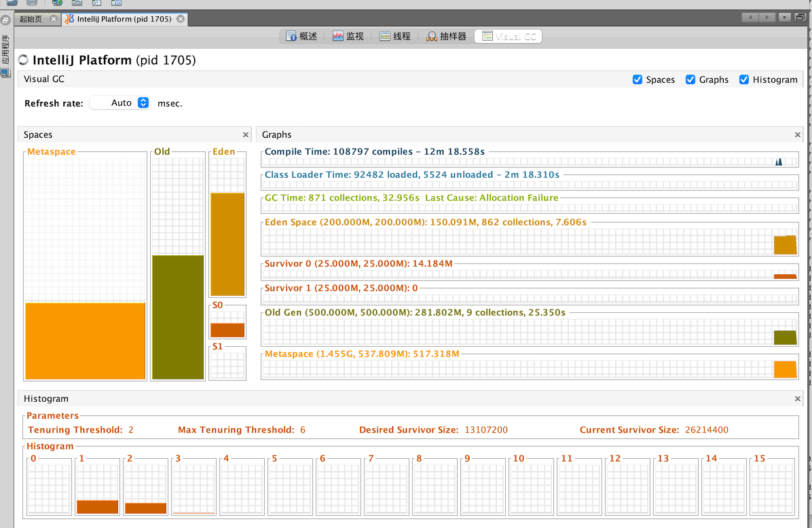Open the 抽样器 sampler view
The height and width of the screenshot is (528, 812).
446,37
